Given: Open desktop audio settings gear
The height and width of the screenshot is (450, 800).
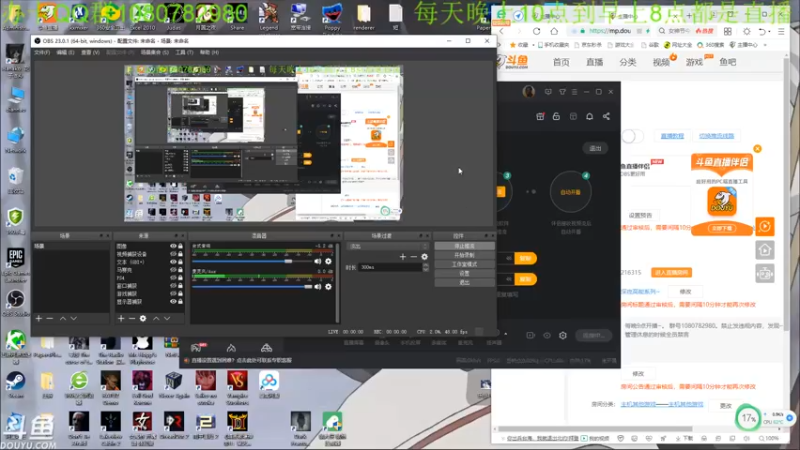Looking at the screenshot, I should click(x=329, y=261).
